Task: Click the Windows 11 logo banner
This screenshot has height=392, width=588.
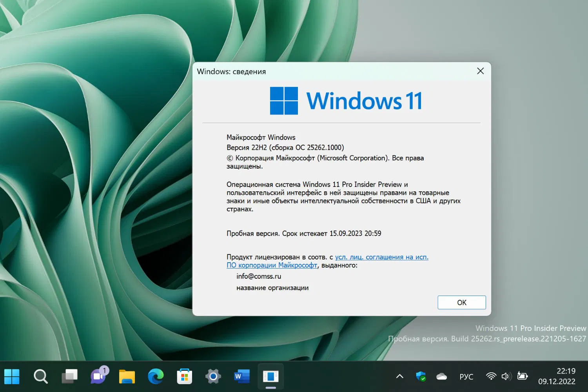Action: [346, 101]
